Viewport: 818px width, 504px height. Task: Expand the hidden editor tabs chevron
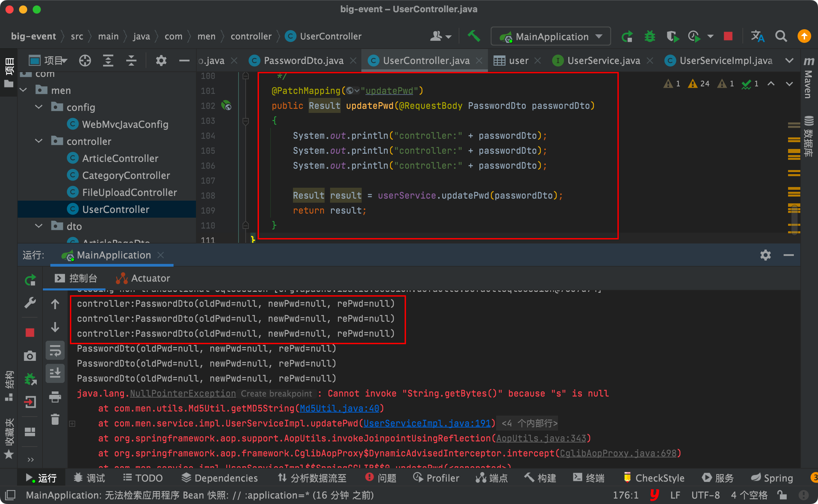[789, 61]
